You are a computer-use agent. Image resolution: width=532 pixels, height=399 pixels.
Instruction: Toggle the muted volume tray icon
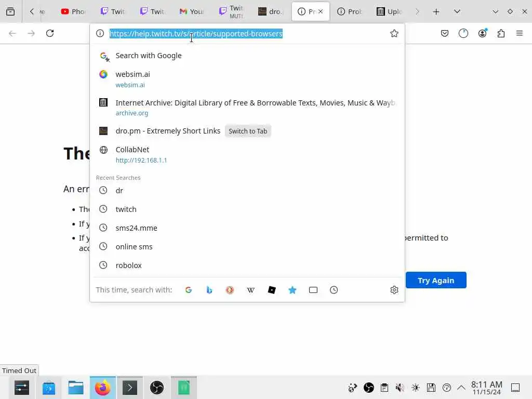400,388
